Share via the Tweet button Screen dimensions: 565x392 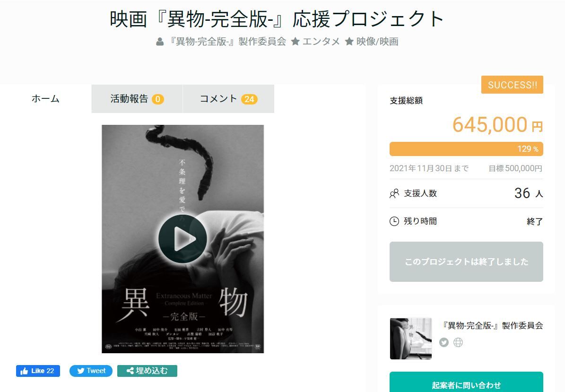[91, 371]
